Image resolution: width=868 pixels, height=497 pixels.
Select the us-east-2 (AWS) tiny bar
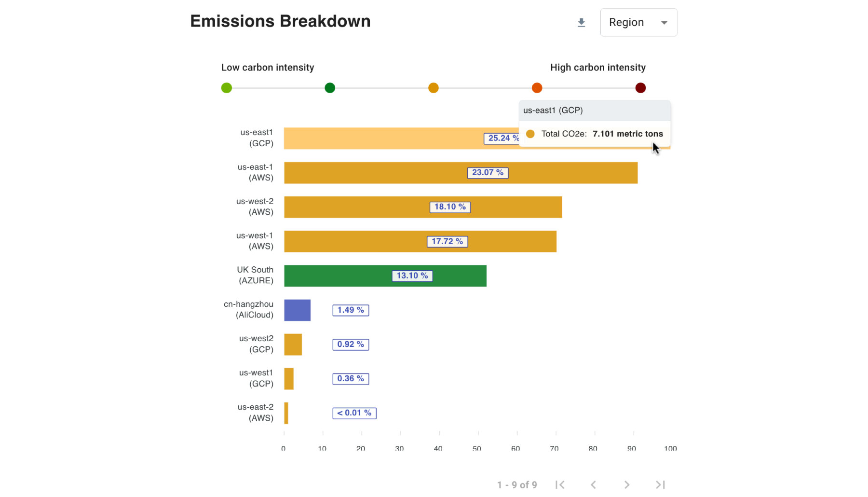pyautogui.click(x=286, y=414)
